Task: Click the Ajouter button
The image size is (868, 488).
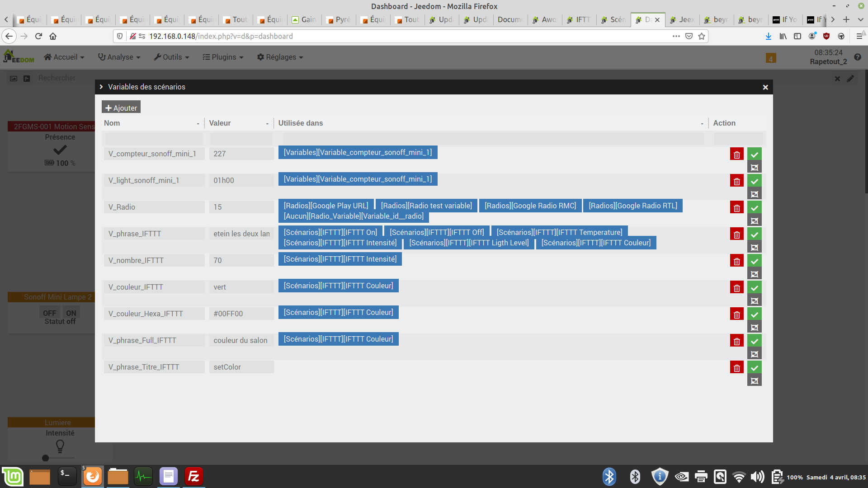Action: [121, 108]
